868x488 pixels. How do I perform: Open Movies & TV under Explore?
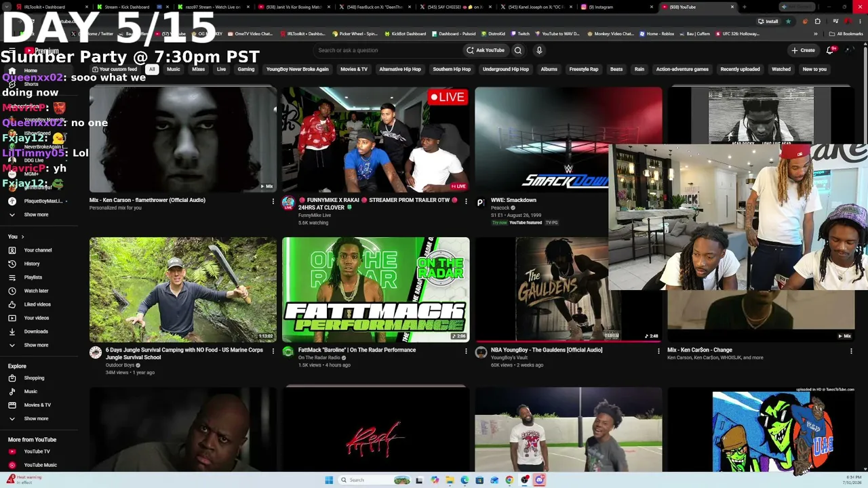(37, 405)
